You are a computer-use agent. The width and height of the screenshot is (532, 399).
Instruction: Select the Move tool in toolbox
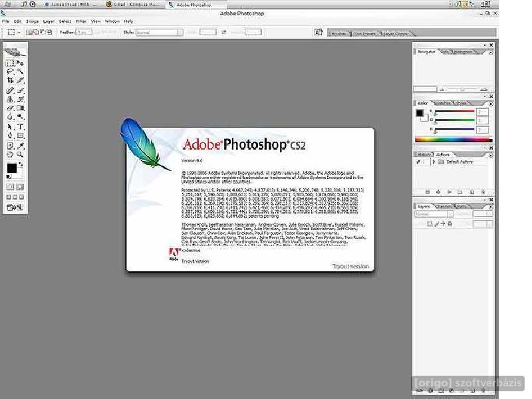21,63
